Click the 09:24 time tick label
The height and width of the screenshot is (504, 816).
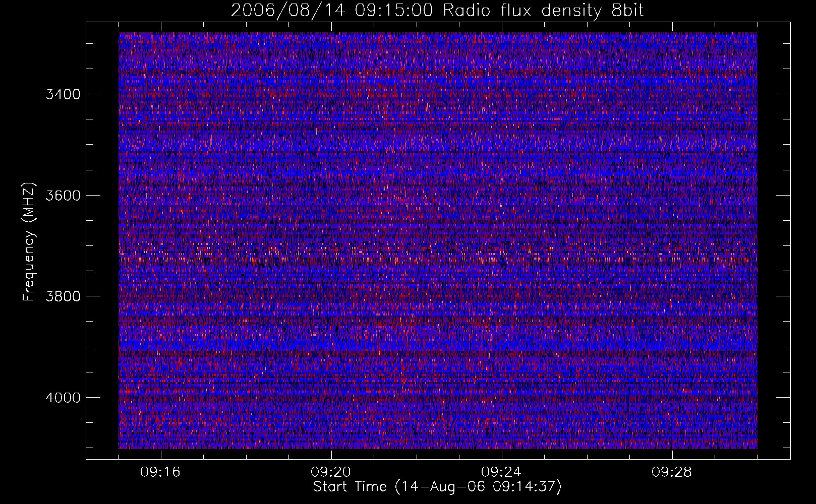501,472
